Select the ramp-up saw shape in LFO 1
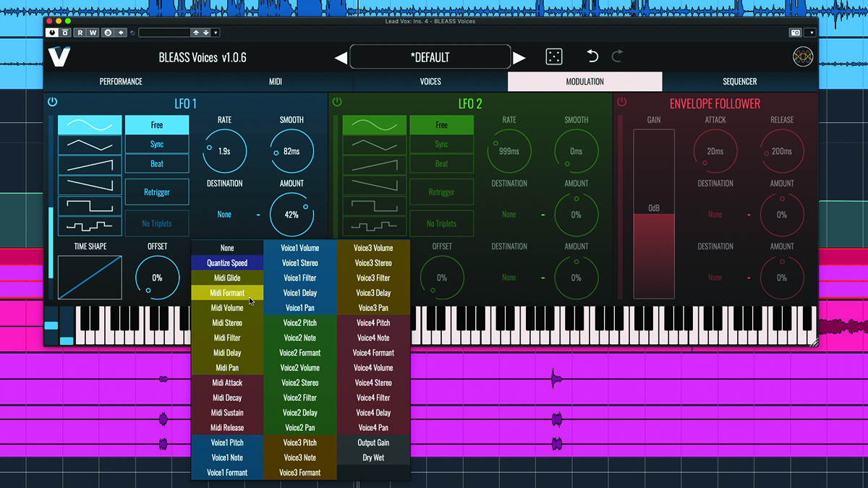Viewport: 868px width, 488px height. point(90,165)
